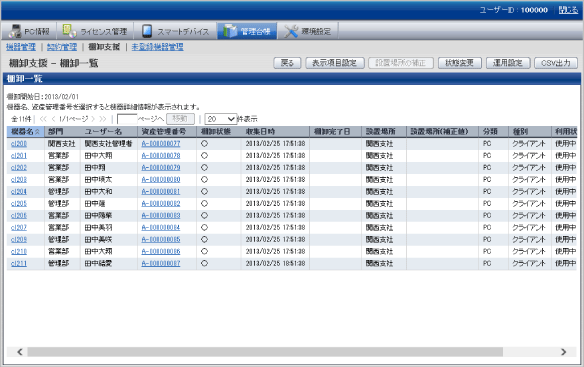Click the 機器管理 submenu link
584x367 pixels.
point(21,47)
